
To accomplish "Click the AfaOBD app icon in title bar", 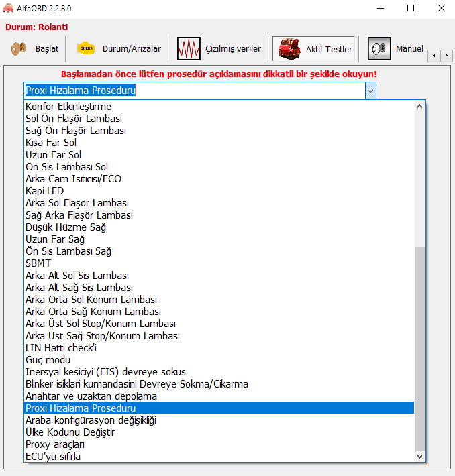I will [x=9, y=8].
